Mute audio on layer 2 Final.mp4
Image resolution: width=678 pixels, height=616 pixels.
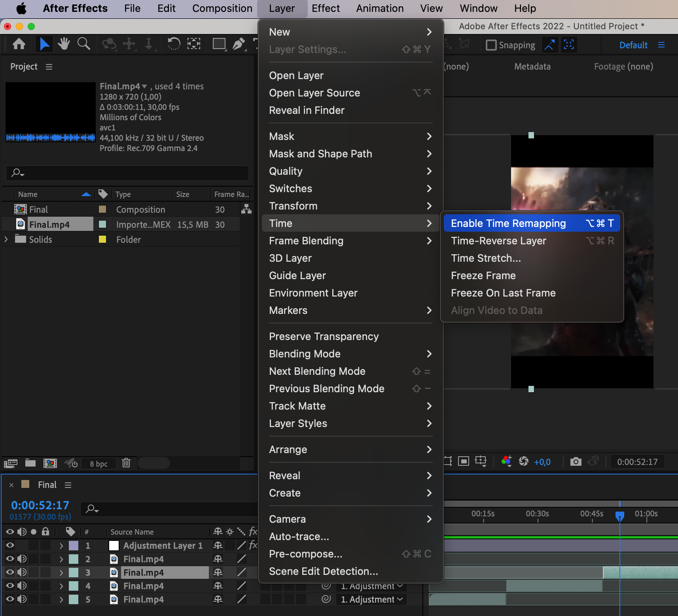(x=22, y=559)
